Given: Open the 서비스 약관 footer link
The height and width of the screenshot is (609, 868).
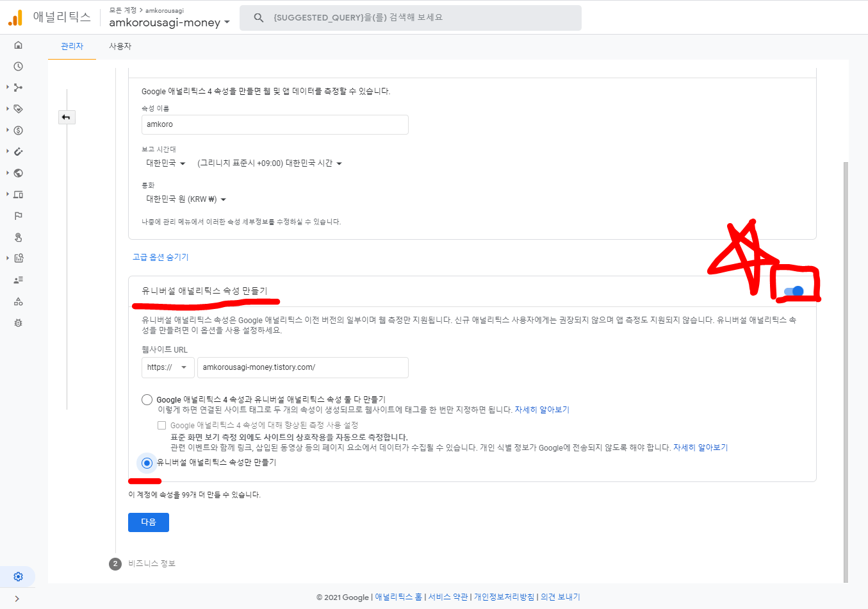Looking at the screenshot, I should [448, 597].
